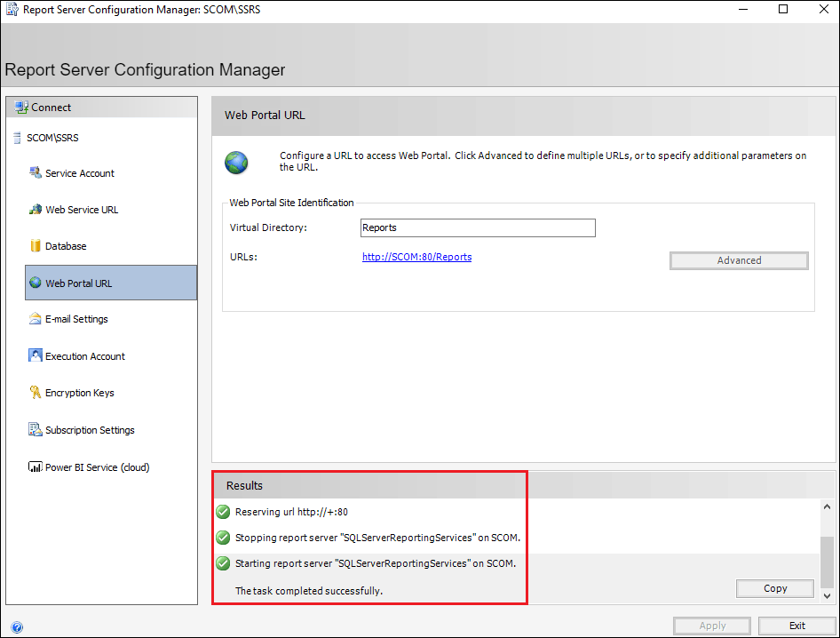Viewport: 840px width, 638px height.
Task: Click the Results scrollbar thumb
Action: [828, 562]
